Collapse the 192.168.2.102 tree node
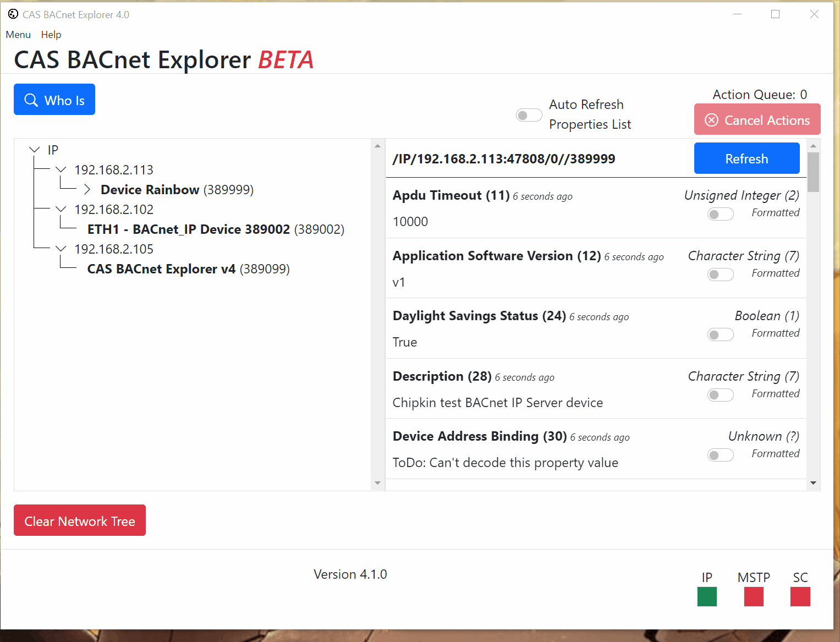The width and height of the screenshot is (840, 642). tap(61, 209)
